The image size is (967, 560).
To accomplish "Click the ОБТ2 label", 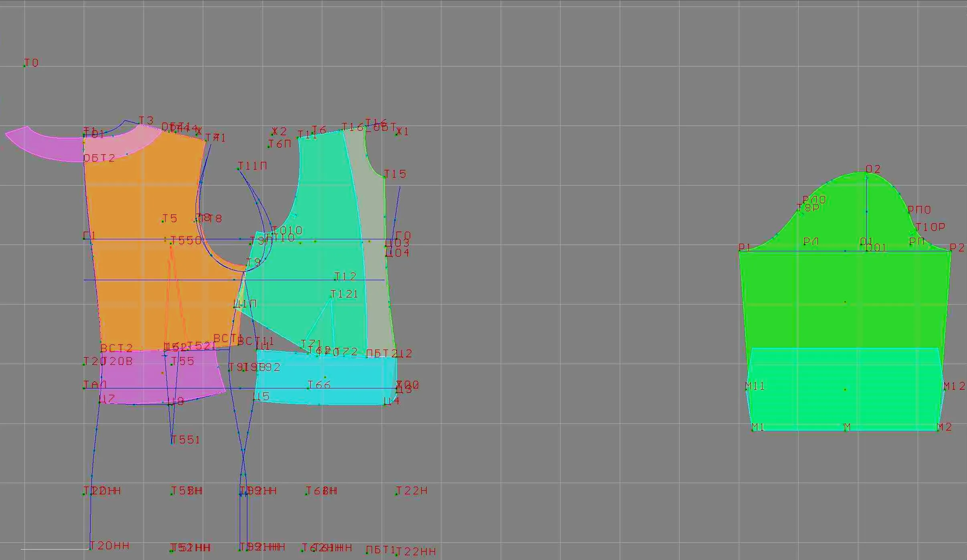I will coord(99,158).
